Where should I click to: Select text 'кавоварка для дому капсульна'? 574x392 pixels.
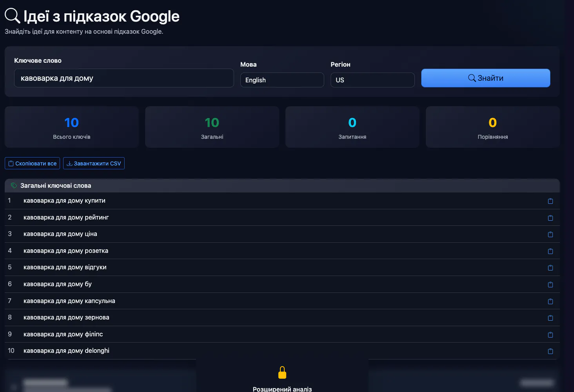coord(69,301)
